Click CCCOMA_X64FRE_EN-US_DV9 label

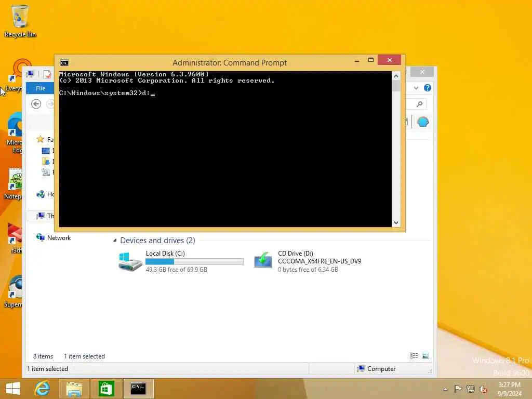(320, 261)
